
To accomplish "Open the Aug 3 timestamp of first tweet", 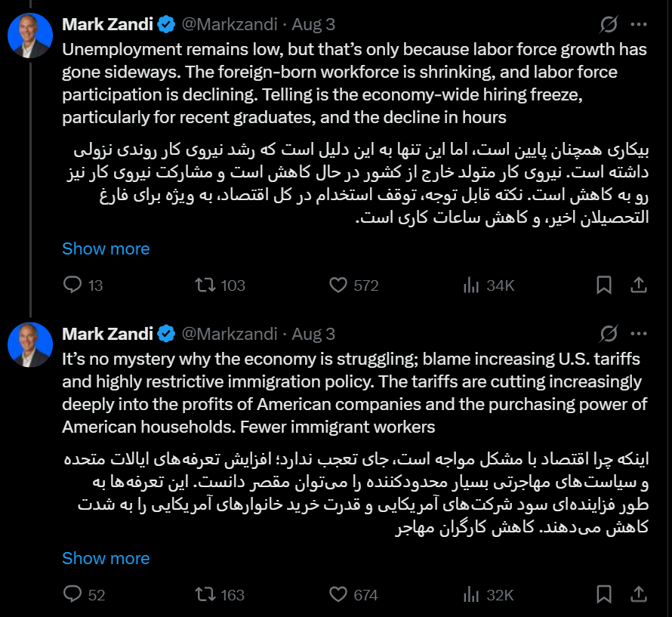I will pos(313,24).
